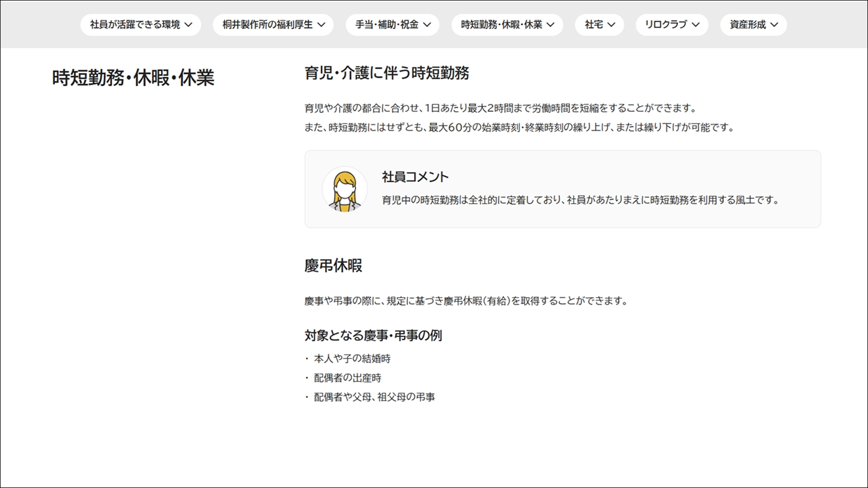This screenshot has width=868, height=488.
Task: Click the chevron icon beside 社宅
Action: click(x=611, y=25)
